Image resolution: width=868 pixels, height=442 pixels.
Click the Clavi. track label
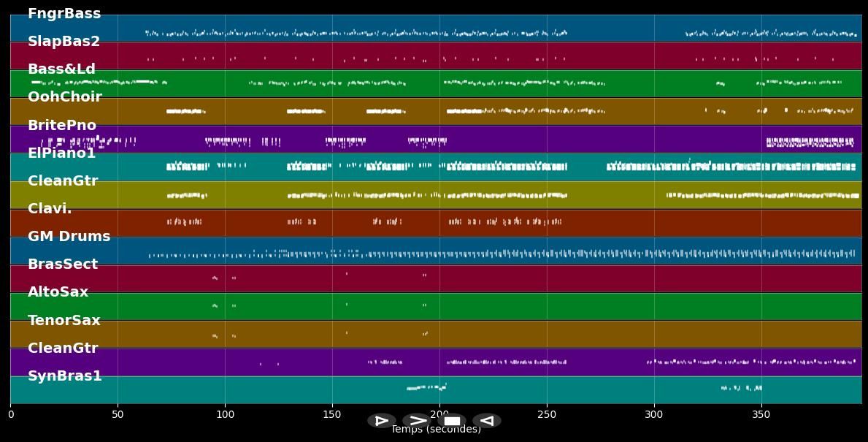pyautogui.click(x=50, y=209)
